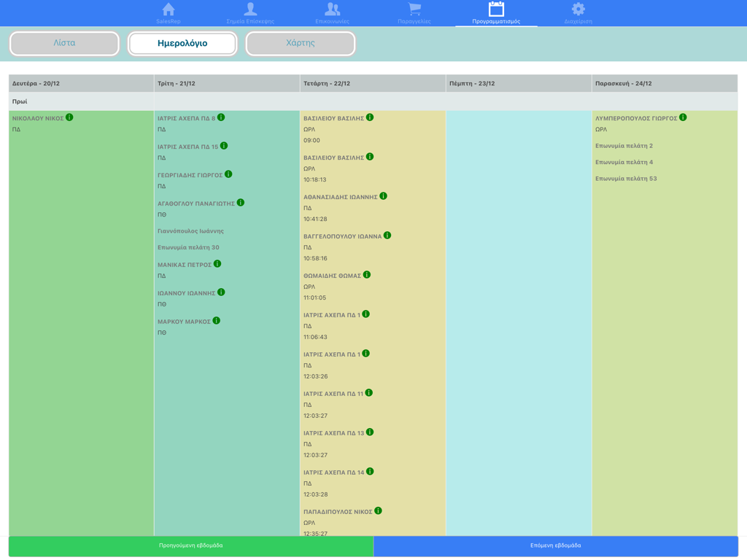Open Διαχείριση using the gear icon

(579, 12)
